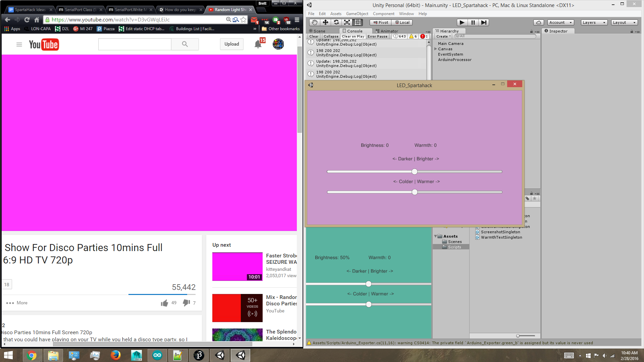Switch to the Animator tab
Image resolution: width=644 pixels, height=362 pixels.
387,31
